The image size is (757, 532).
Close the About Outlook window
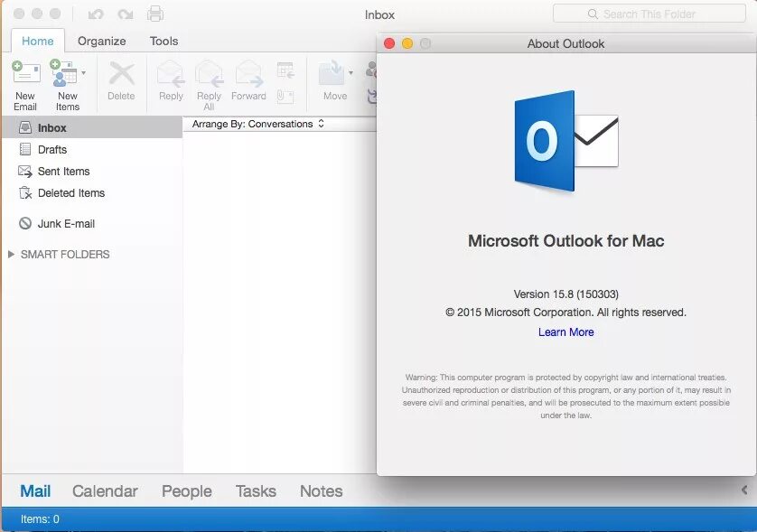389,43
